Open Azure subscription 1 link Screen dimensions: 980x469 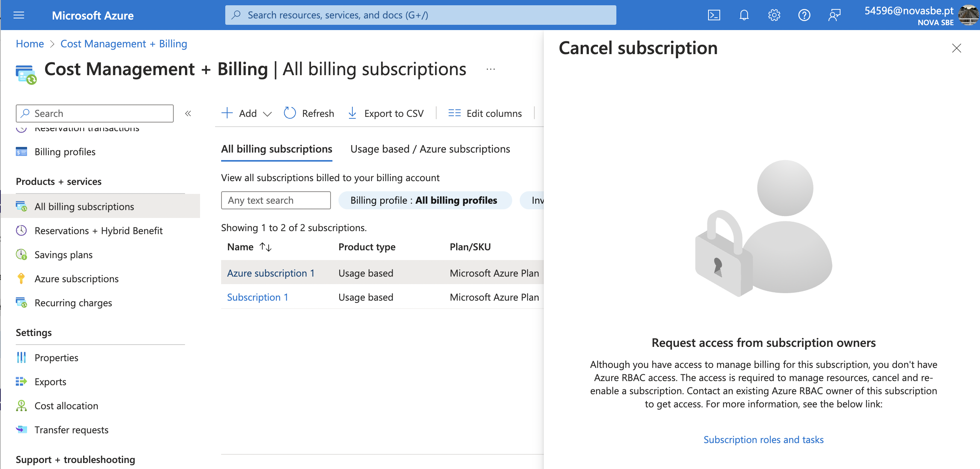[270, 273]
